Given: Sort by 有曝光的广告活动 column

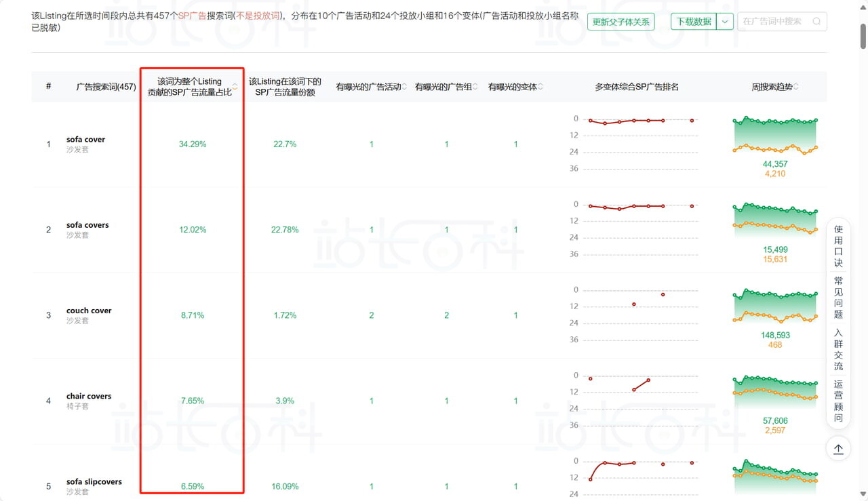Looking at the screenshot, I should click(x=405, y=87).
